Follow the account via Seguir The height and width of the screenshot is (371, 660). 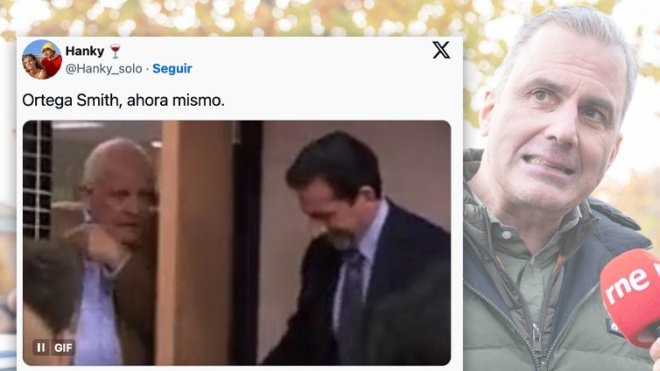(172, 69)
